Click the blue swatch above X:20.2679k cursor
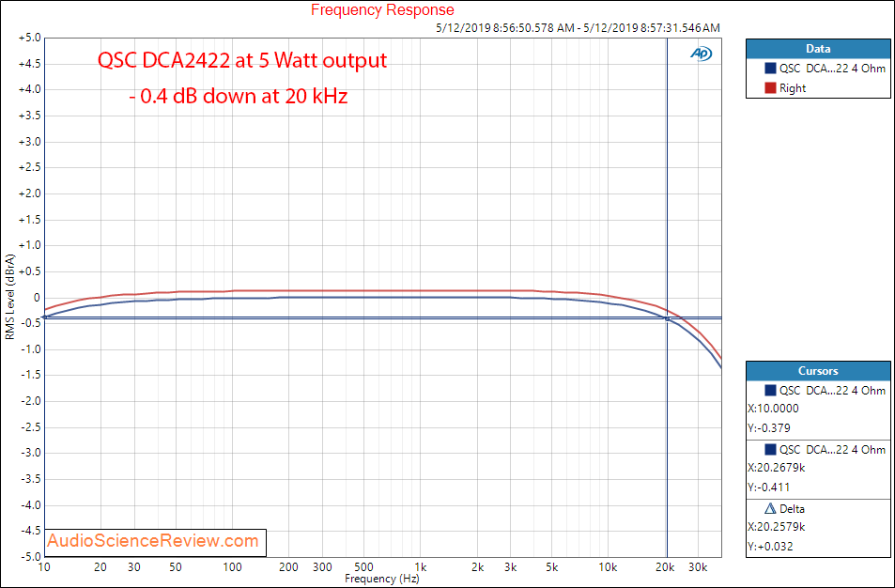 770,449
